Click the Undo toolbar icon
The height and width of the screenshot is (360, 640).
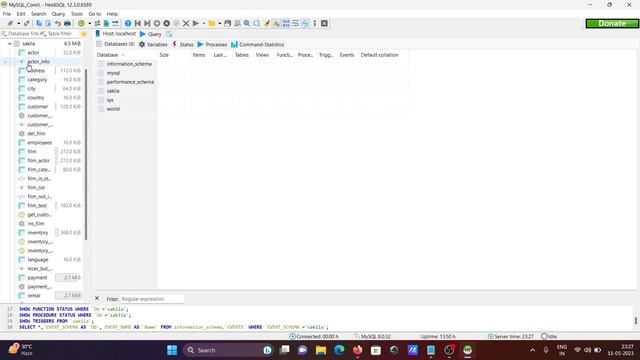tap(58, 23)
